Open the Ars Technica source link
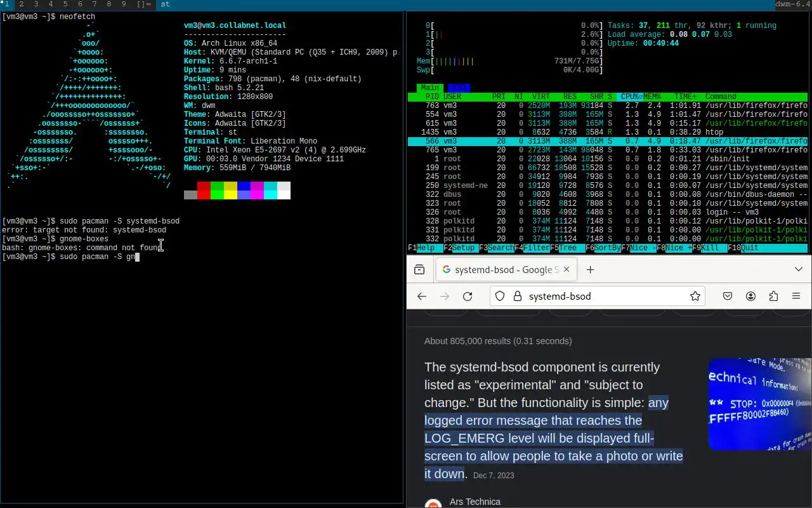The height and width of the screenshot is (508, 812). pyautogui.click(x=475, y=502)
